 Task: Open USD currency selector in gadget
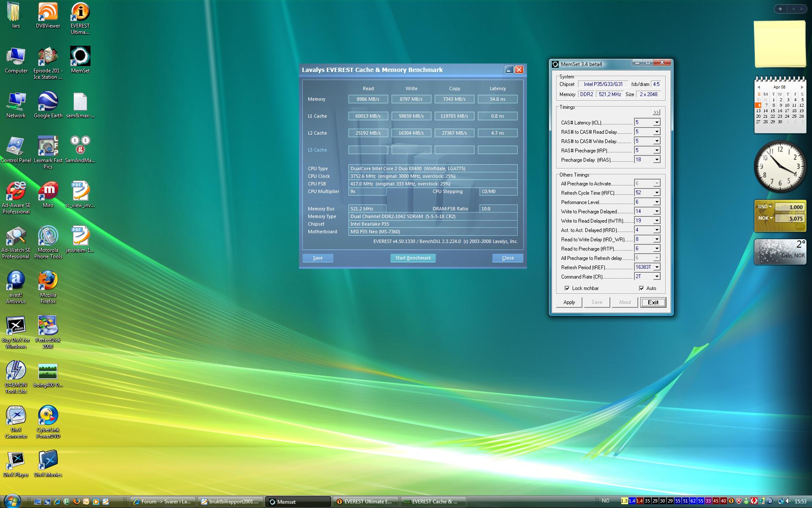pyautogui.click(x=765, y=207)
